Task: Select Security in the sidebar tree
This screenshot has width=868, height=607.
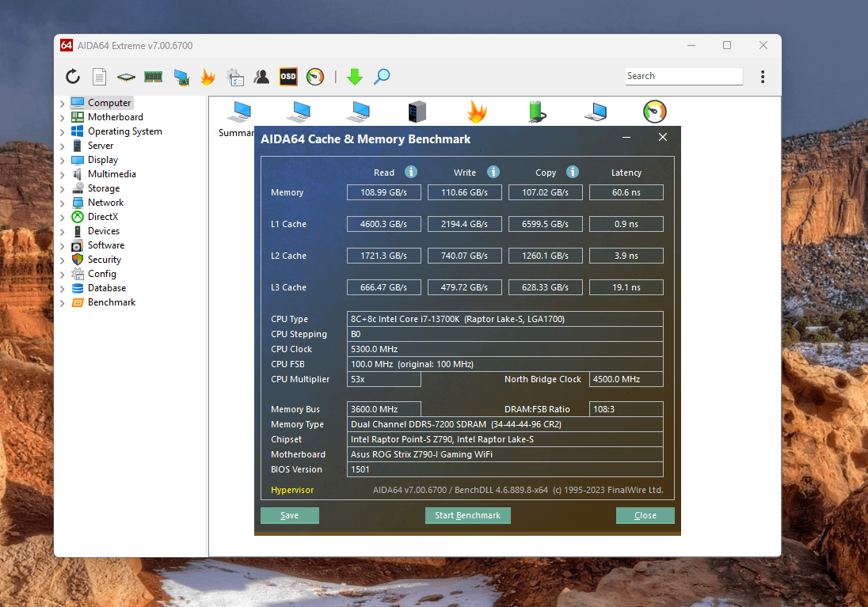Action: 104,260
